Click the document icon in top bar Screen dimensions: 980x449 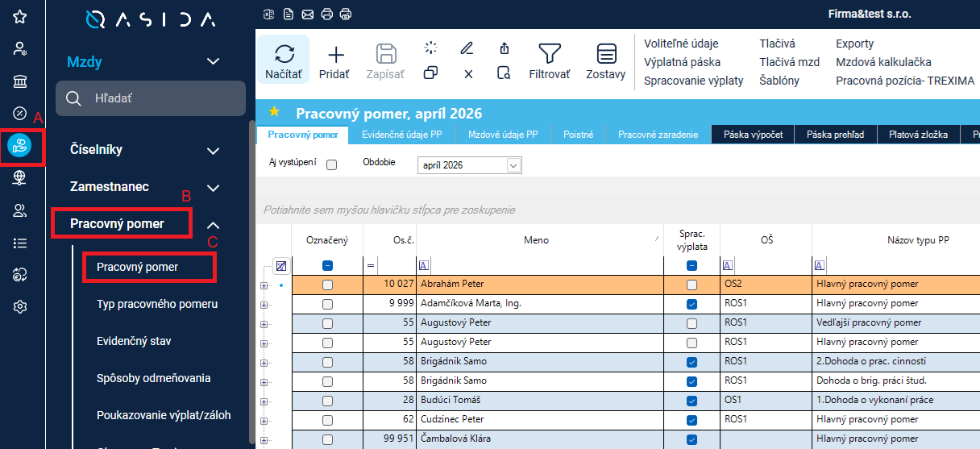[x=289, y=14]
